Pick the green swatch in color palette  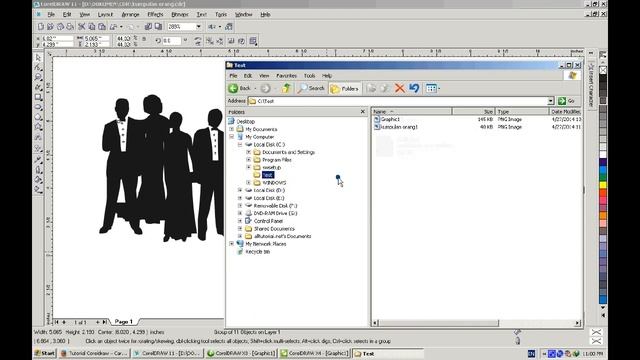click(x=603, y=177)
